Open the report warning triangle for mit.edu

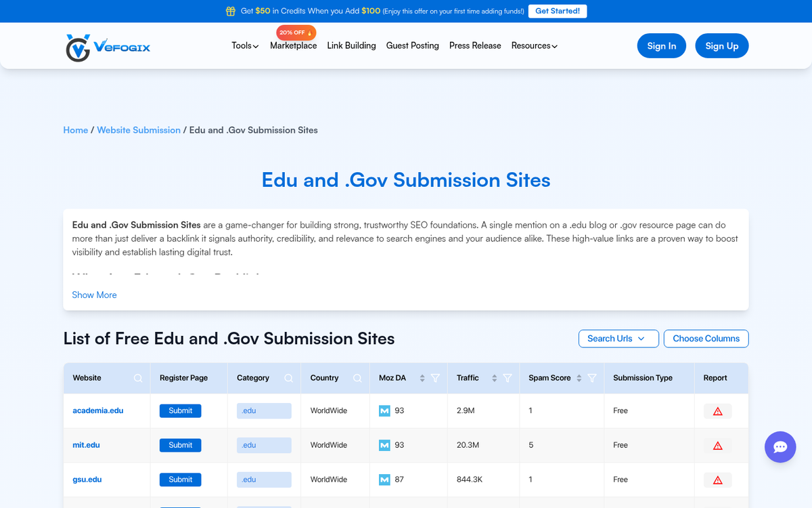(x=717, y=445)
